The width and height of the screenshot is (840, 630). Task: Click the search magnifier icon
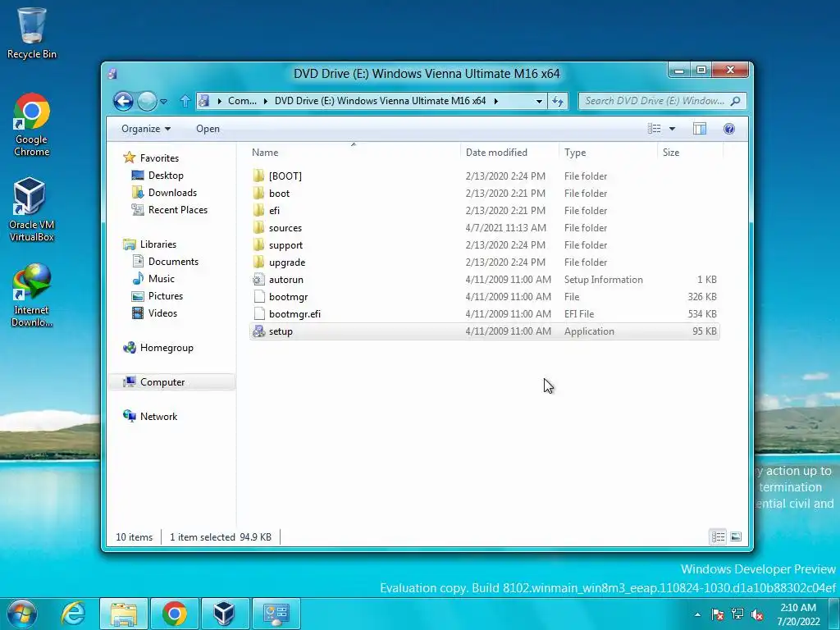pos(736,101)
